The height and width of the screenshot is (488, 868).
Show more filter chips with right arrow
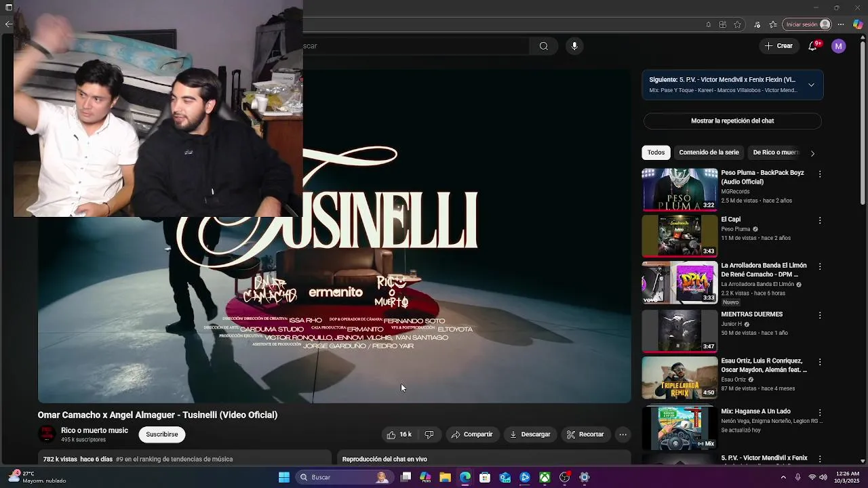[x=812, y=153]
